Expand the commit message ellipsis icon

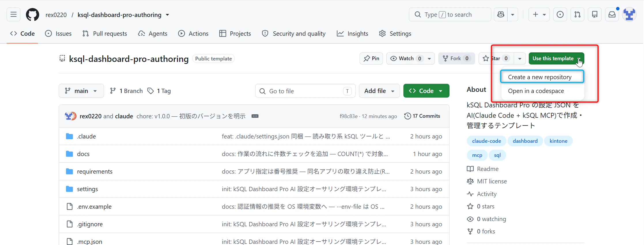[x=255, y=116]
